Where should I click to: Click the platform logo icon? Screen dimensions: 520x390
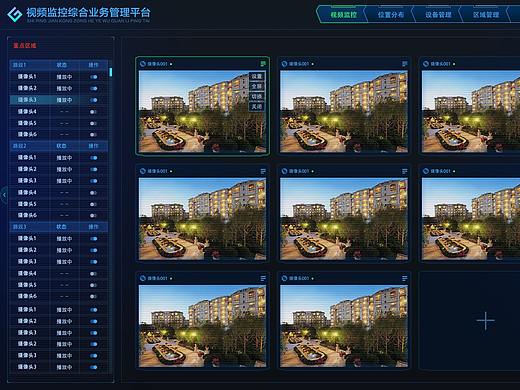(15, 14)
